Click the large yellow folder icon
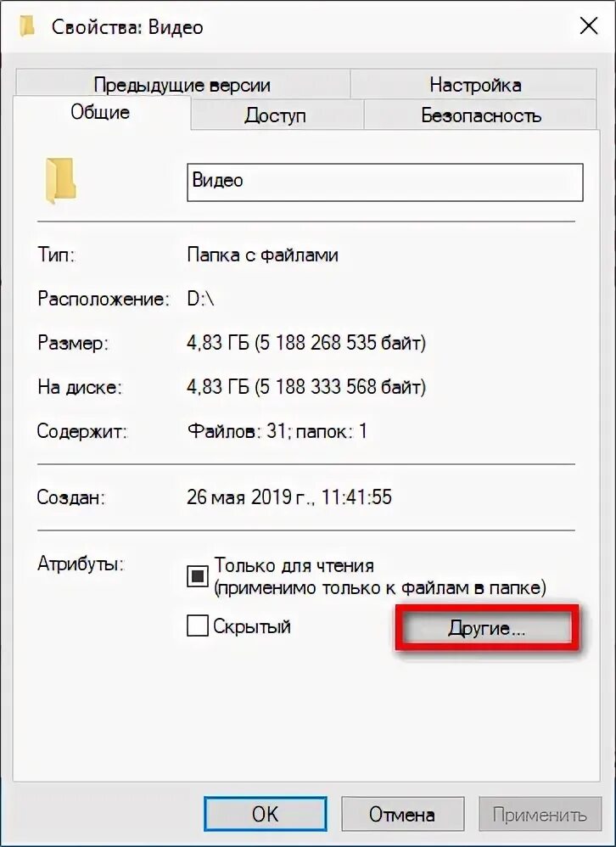Viewport: 616px width, 847px height. pos(60,181)
